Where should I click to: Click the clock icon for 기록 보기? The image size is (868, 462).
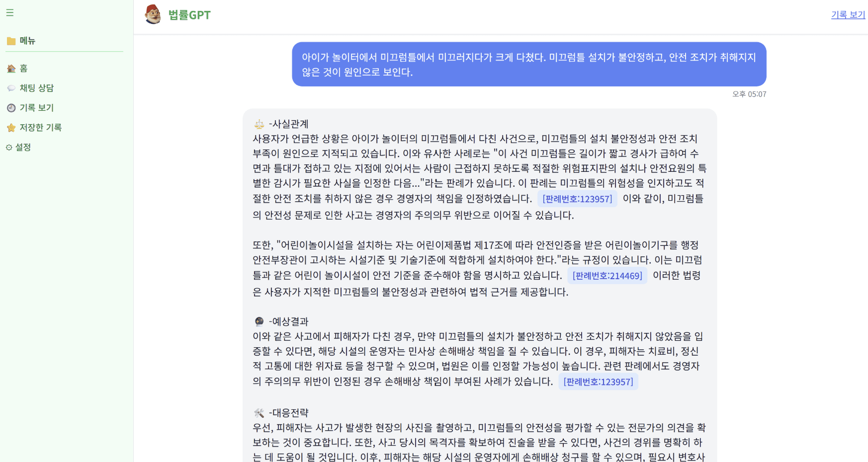[x=11, y=108]
